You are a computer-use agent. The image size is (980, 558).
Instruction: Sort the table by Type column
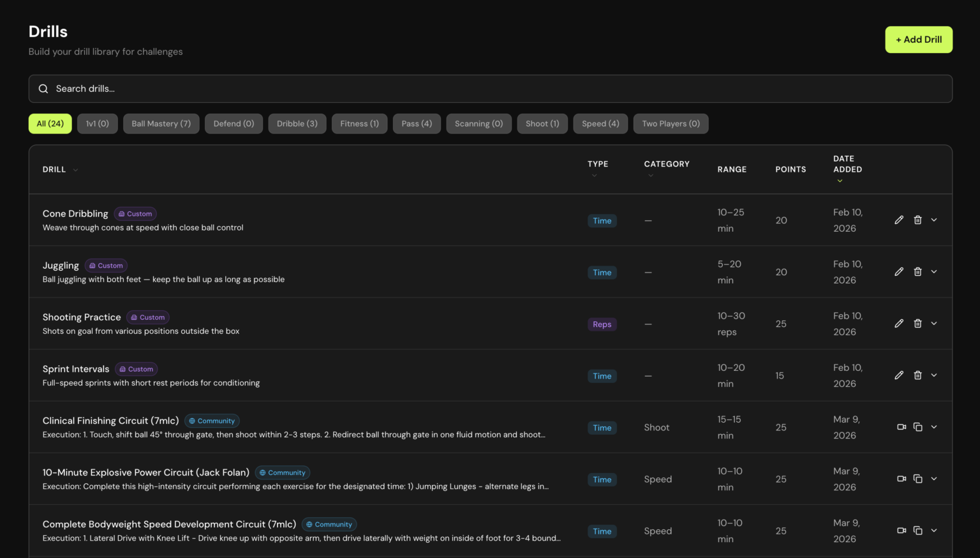click(x=597, y=165)
